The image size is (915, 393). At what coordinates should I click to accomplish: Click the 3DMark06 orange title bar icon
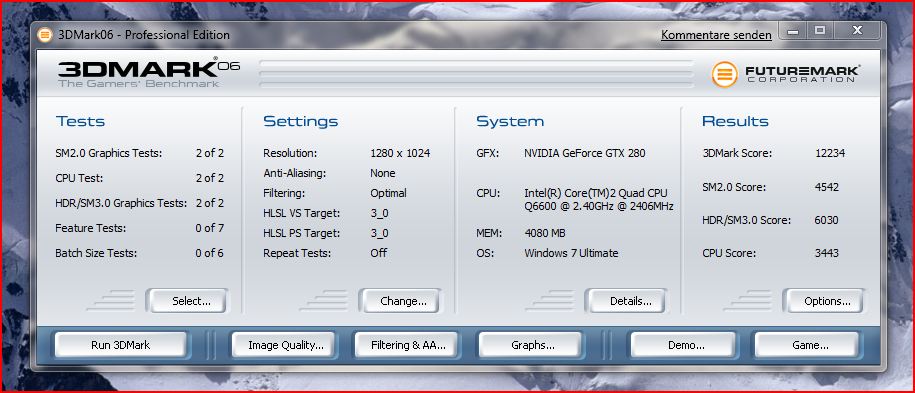point(45,35)
